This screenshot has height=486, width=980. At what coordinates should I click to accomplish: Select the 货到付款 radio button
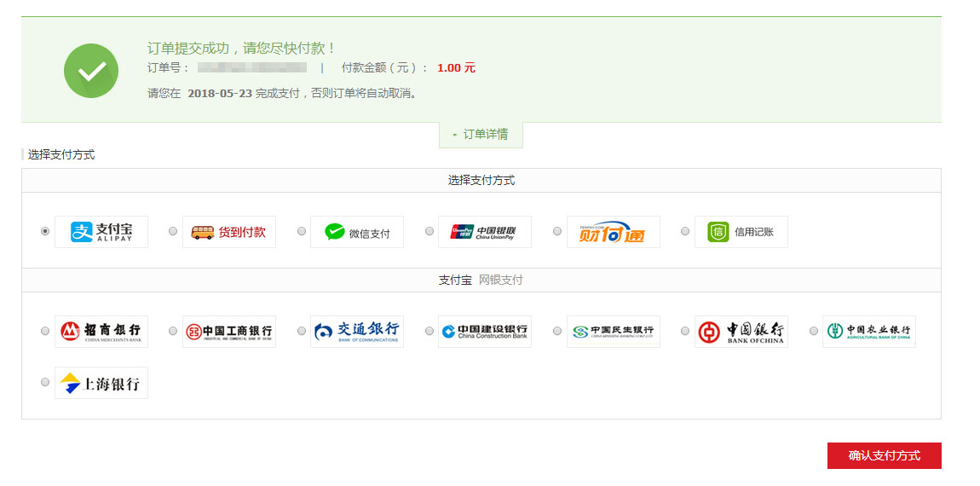(x=173, y=231)
